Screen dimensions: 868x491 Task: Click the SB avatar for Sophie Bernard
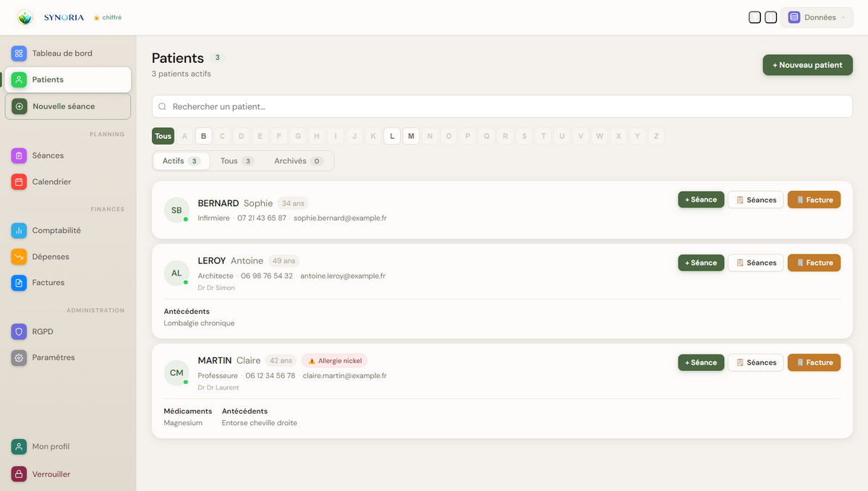pos(176,210)
